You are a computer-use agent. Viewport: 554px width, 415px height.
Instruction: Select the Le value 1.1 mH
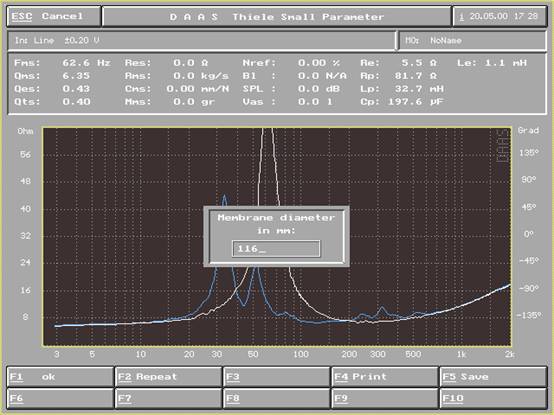click(506, 63)
